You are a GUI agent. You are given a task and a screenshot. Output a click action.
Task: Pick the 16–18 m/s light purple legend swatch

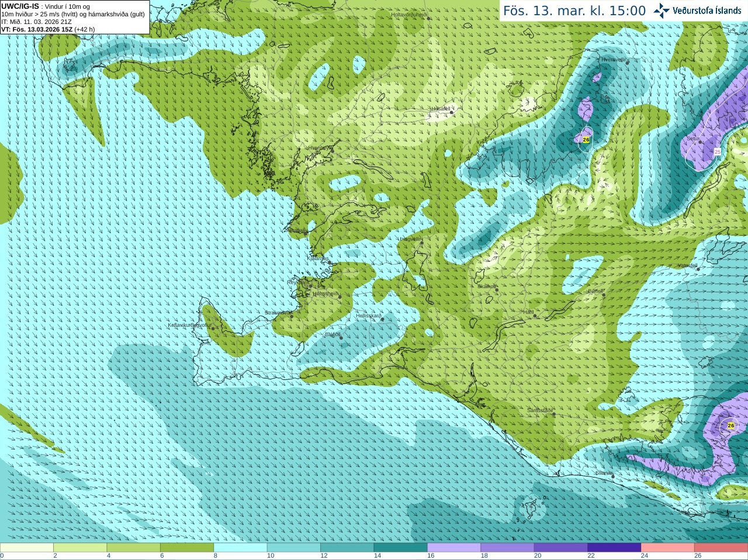[x=454, y=548]
